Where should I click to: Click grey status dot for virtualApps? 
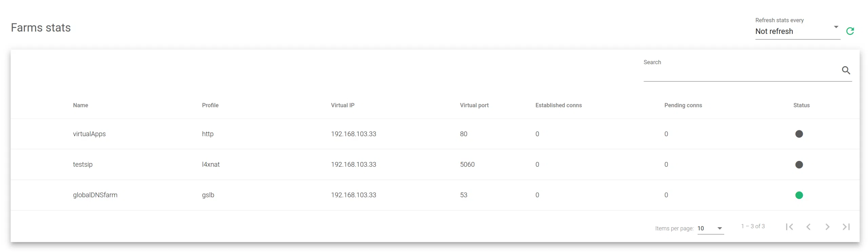coord(799,134)
